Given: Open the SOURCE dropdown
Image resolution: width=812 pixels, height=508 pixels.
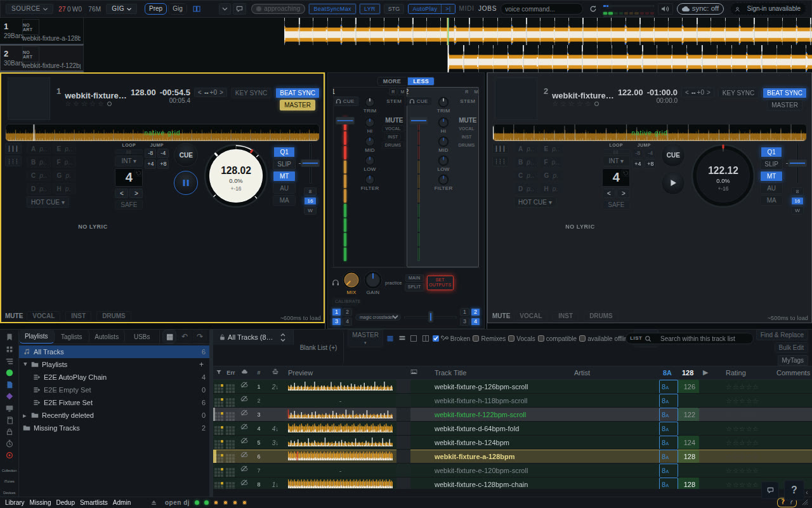Looking at the screenshot, I should (x=30, y=9).
